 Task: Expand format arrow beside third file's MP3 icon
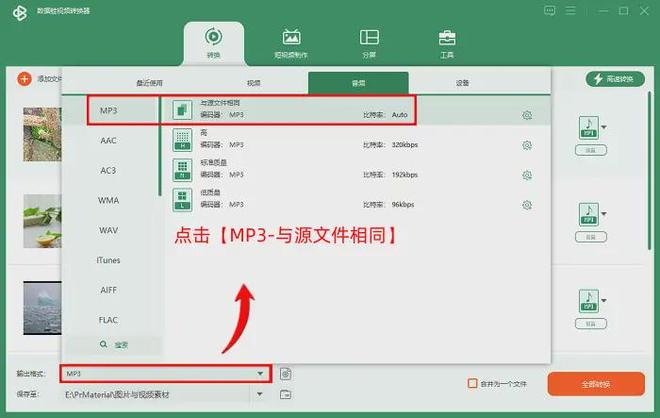click(604, 301)
